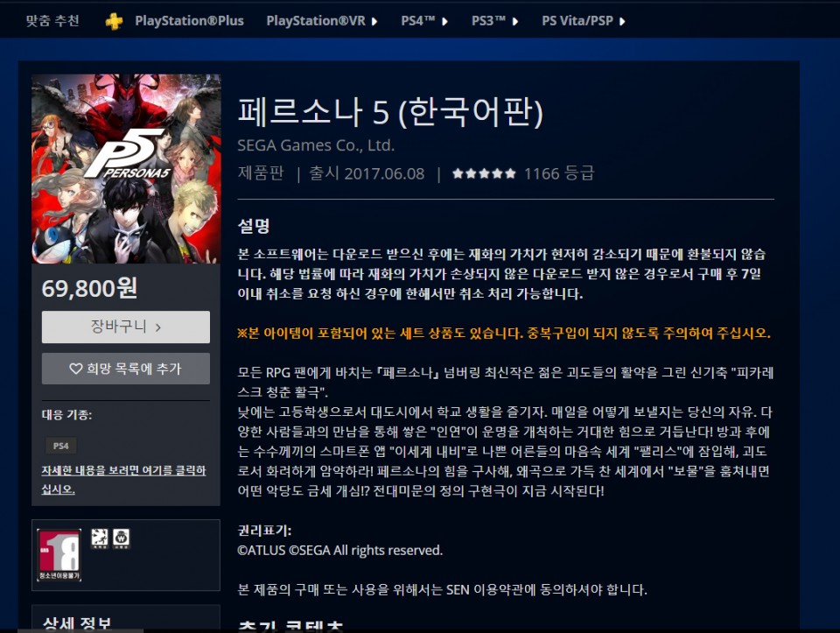Screen dimensions: 840x633
Task: Click the PS4 platform badge
Action: coord(60,446)
